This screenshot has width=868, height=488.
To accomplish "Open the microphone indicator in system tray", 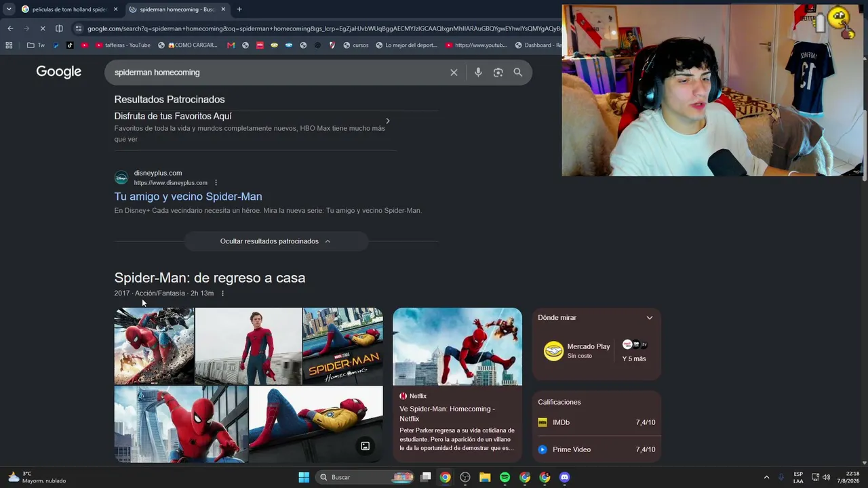I will tap(781, 477).
